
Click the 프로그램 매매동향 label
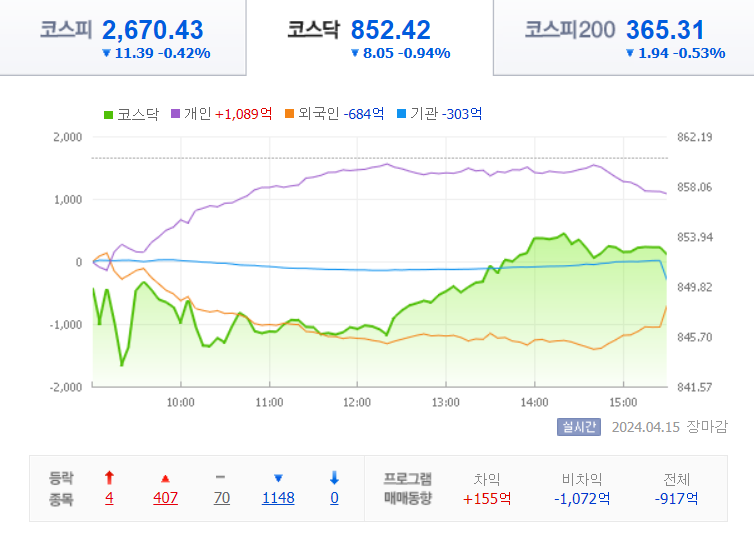click(408, 488)
